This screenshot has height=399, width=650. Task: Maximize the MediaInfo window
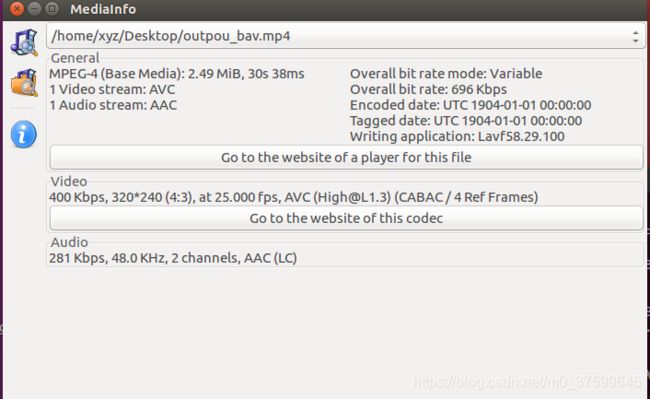(52, 9)
